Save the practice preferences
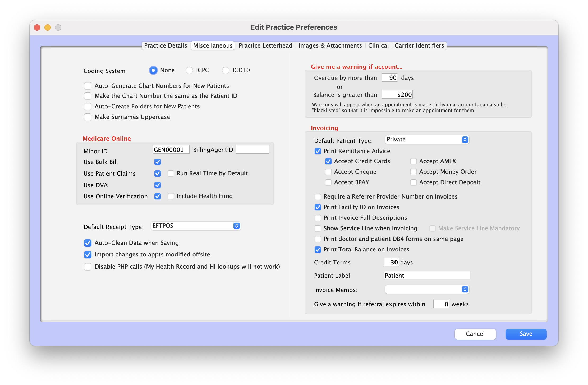 pos(526,334)
